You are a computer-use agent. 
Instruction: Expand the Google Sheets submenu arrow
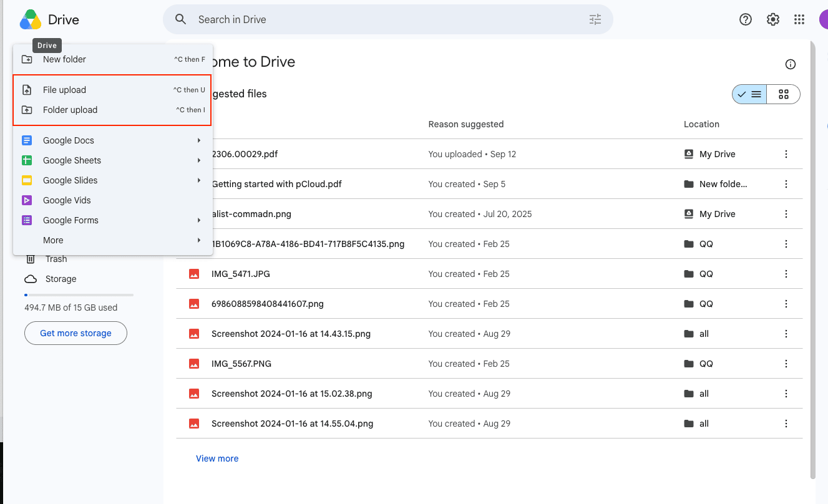tap(199, 160)
